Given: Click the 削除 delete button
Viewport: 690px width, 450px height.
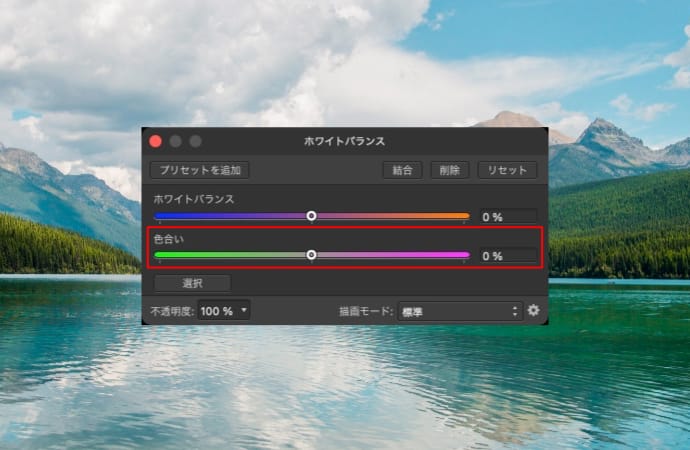Looking at the screenshot, I should (449, 170).
